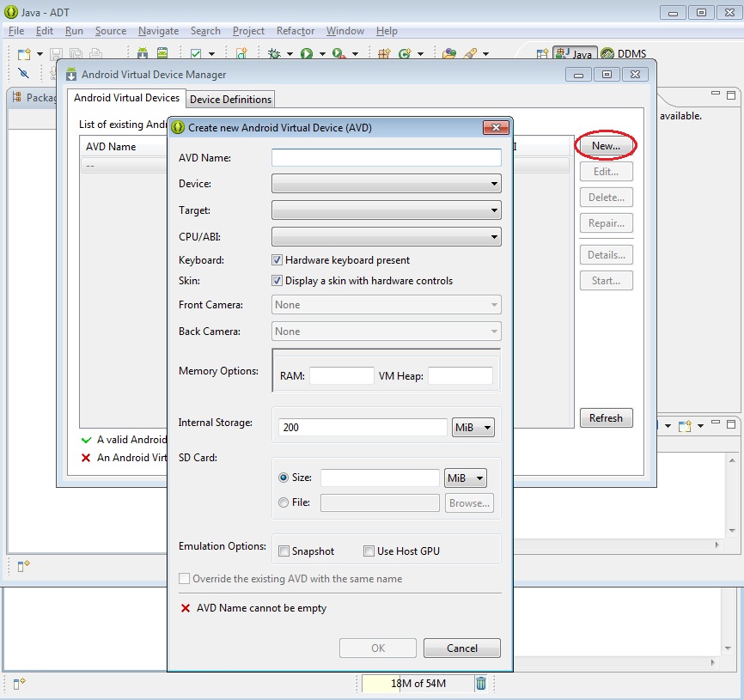Click the Browse... button for SD Card file
This screenshot has height=700, width=744.
pyautogui.click(x=469, y=503)
